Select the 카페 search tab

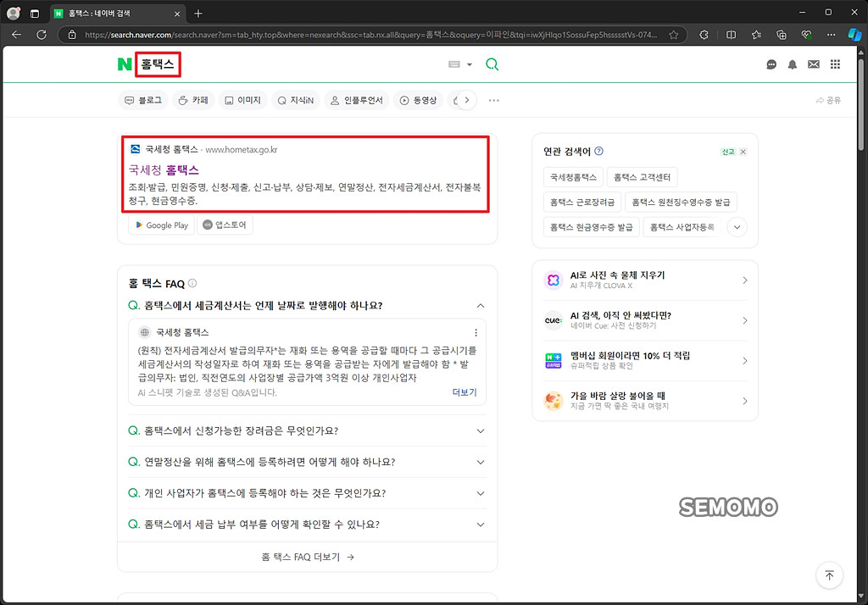pos(193,100)
